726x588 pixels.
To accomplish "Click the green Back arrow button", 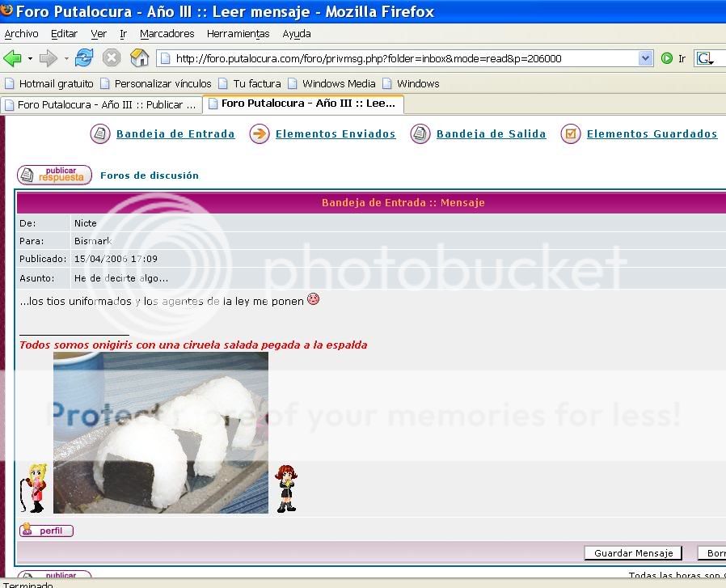I will [12, 58].
